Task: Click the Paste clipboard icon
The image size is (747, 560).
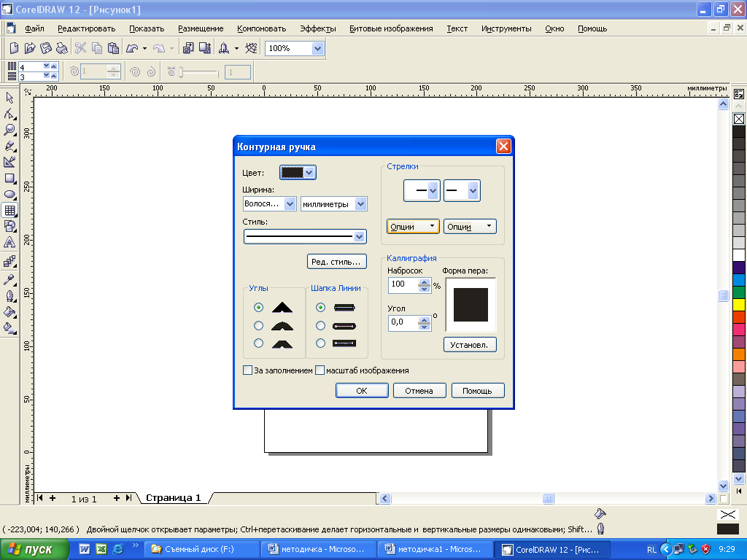Action: [113, 48]
